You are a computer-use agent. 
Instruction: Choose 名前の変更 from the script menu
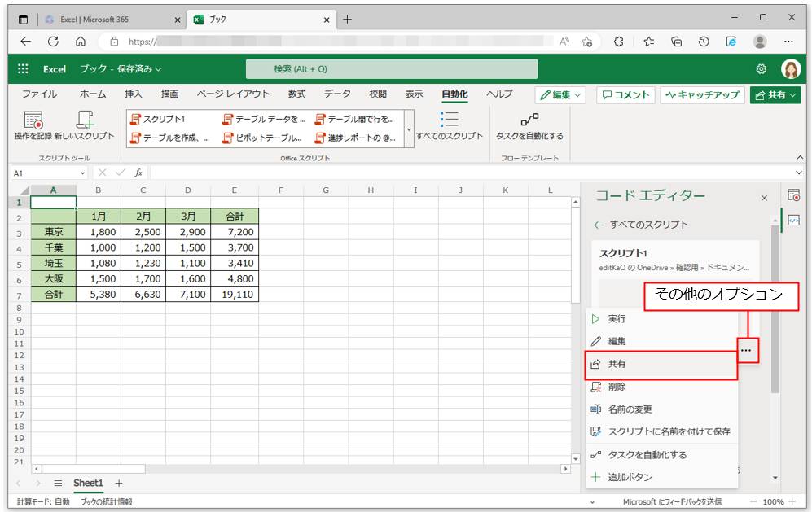pyautogui.click(x=630, y=409)
